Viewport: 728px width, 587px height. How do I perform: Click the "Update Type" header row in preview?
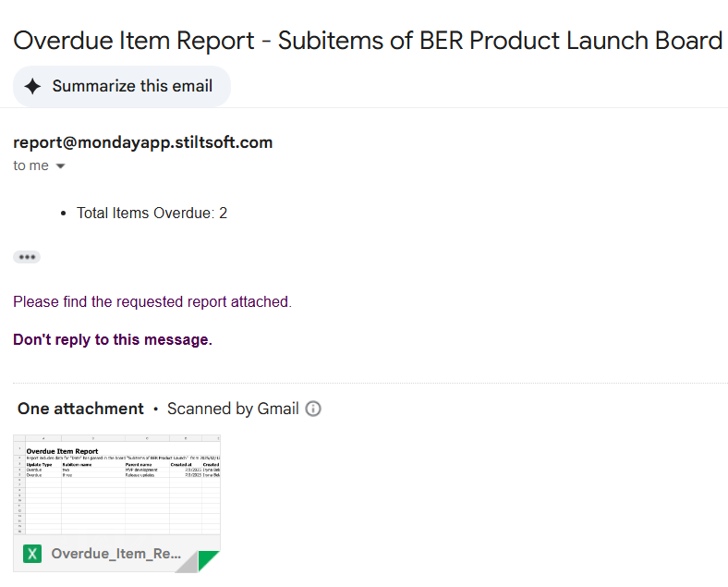(x=41, y=463)
